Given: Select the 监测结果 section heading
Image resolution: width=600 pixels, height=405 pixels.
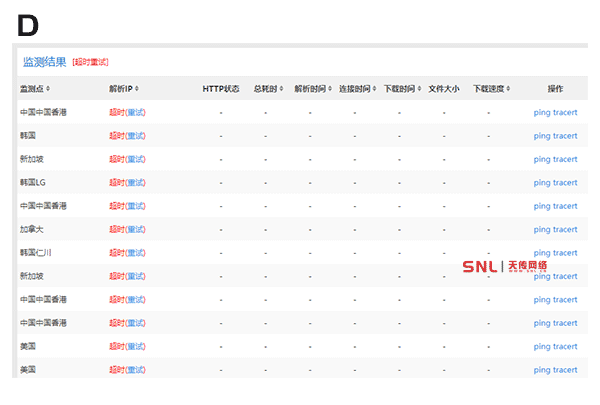Looking at the screenshot, I should pyautogui.click(x=44, y=62).
